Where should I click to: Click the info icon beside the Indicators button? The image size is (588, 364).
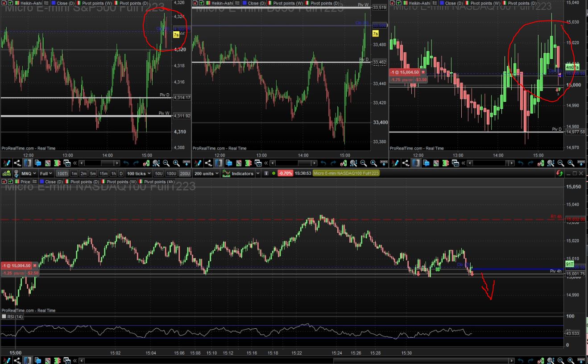[x=266, y=174]
